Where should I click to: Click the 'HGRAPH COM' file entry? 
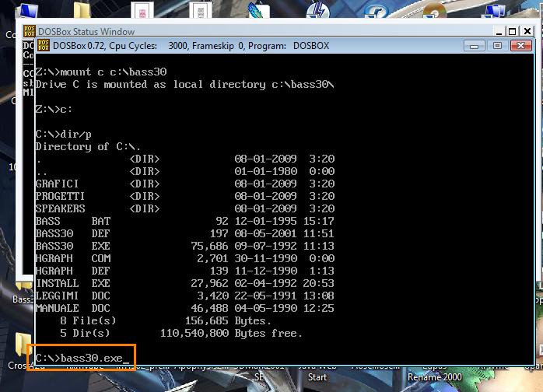tap(185, 259)
